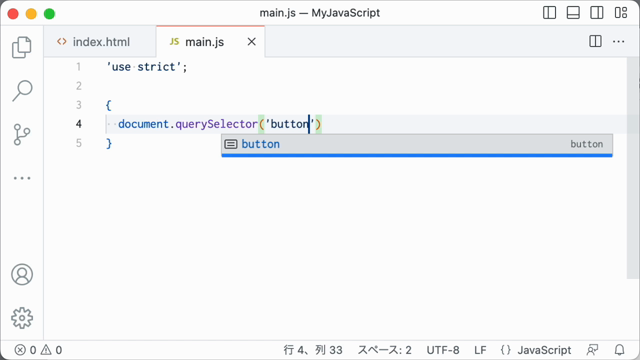Open errors and warnings in status bar
640x360 pixels.
(38, 350)
